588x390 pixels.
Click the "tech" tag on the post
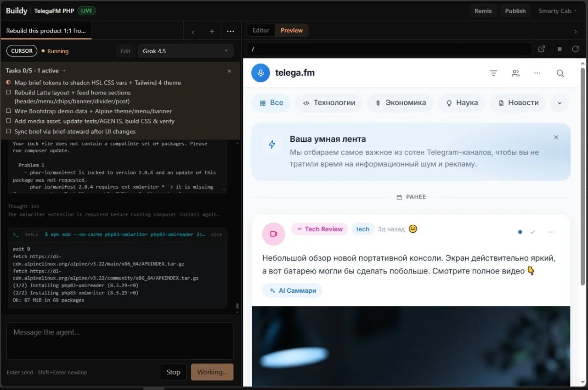[363, 229]
